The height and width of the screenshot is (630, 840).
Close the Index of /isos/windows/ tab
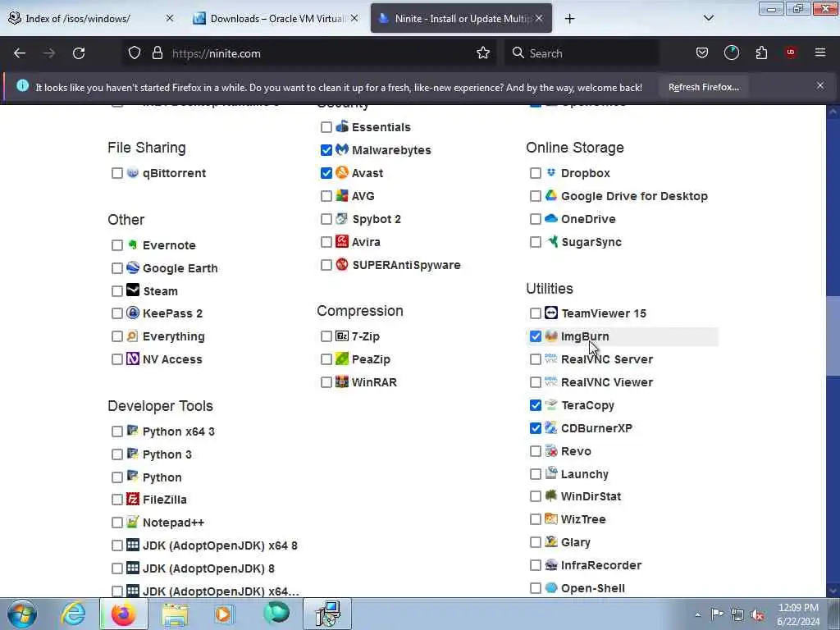click(x=170, y=18)
